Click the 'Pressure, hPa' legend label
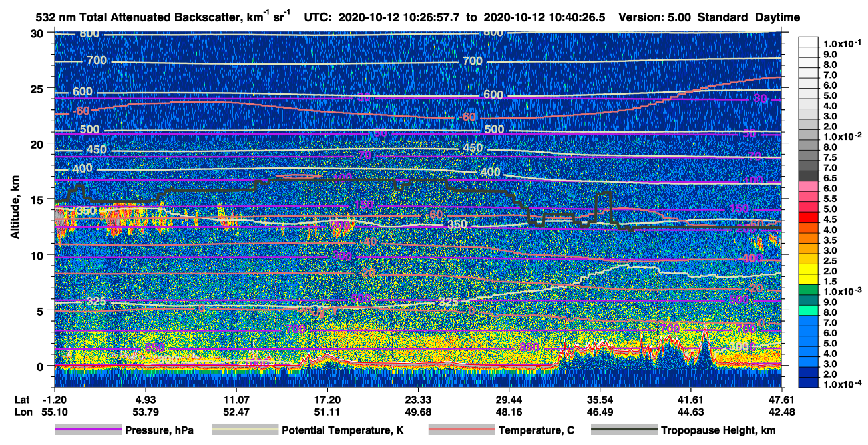This screenshot has width=868, height=445. 159,430
